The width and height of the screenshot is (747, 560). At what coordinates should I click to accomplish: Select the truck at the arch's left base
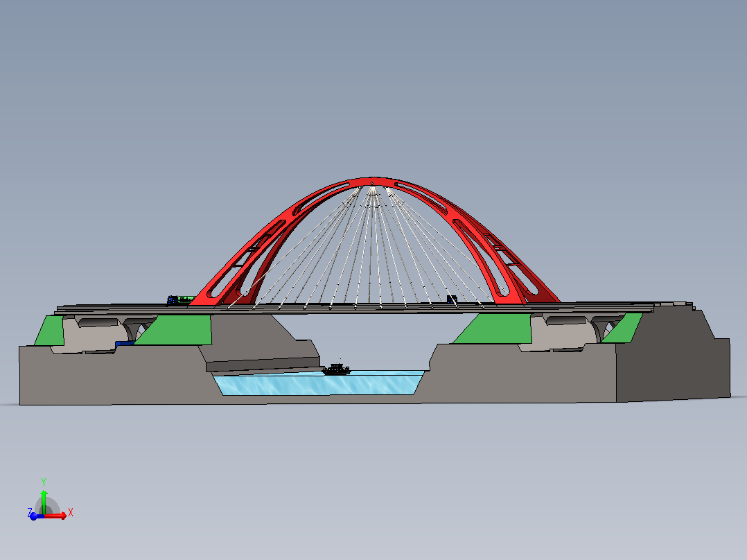[181, 300]
